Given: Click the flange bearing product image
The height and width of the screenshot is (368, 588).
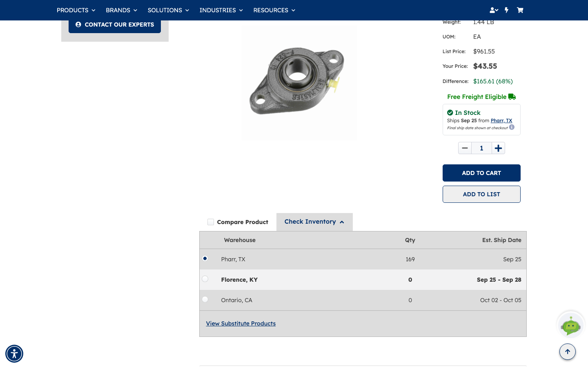Looking at the screenshot, I should [x=299, y=83].
